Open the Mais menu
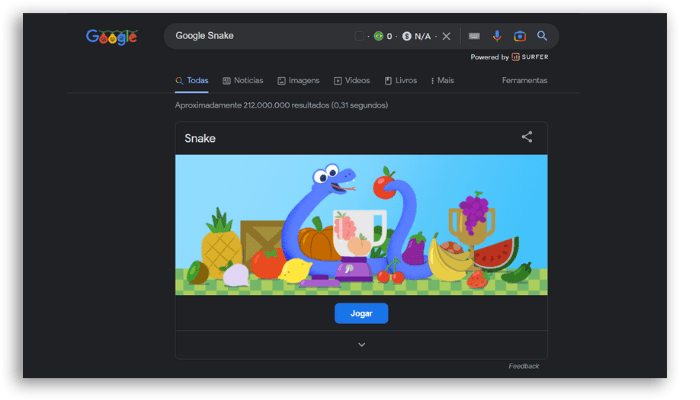The width and height of the screenshot is (700, 400). tap(442, 80)
